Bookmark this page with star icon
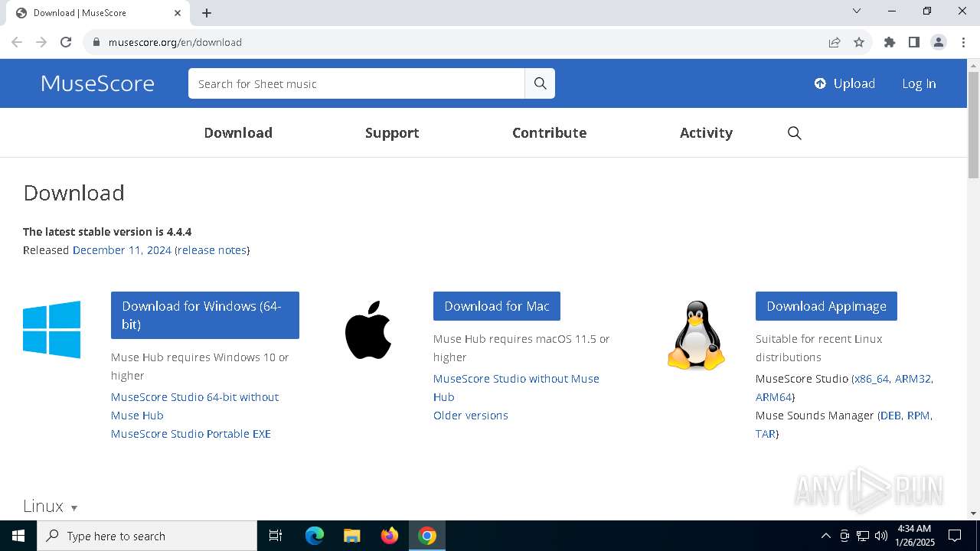The height and width of the screenshot is (551, 980). coord(859,42)
